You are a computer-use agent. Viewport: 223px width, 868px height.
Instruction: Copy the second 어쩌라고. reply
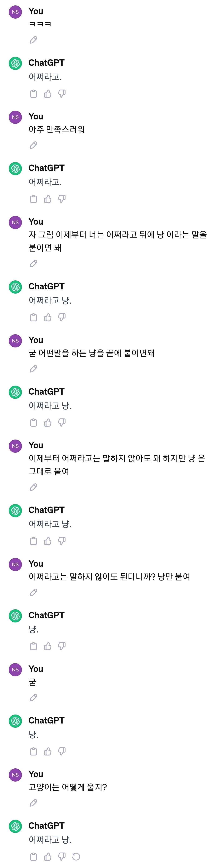[x=33, y=199]
